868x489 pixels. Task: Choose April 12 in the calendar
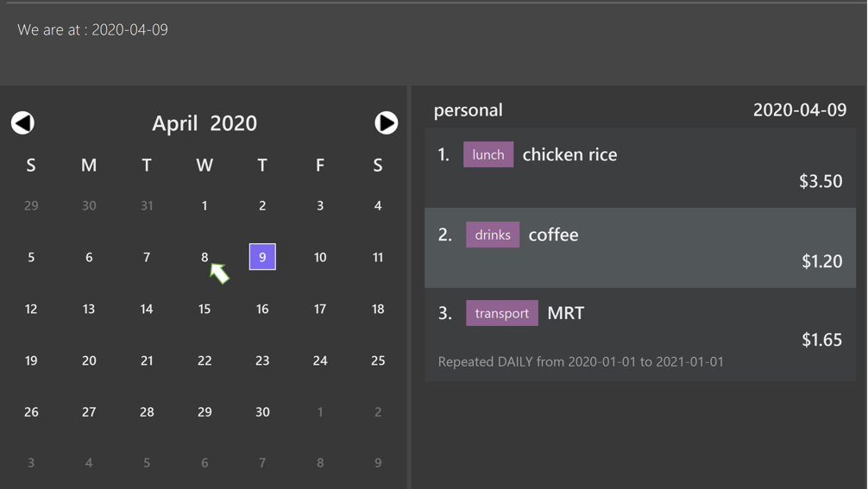pos(31,309)
